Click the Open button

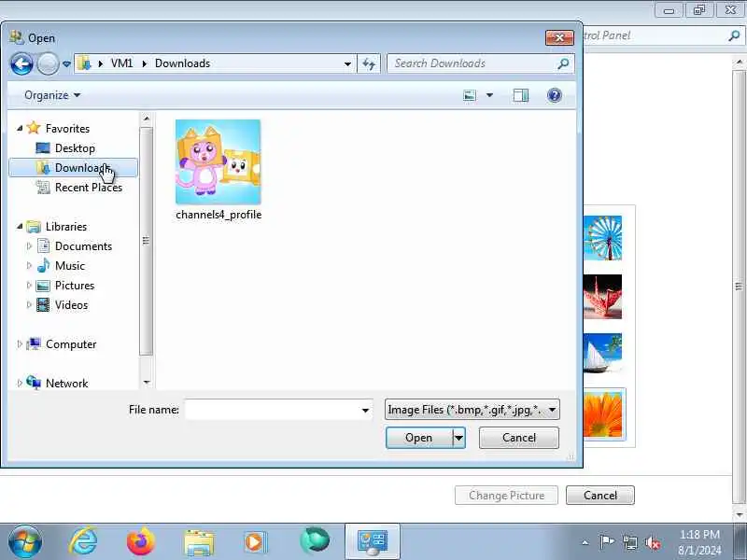tap(418, 438)
